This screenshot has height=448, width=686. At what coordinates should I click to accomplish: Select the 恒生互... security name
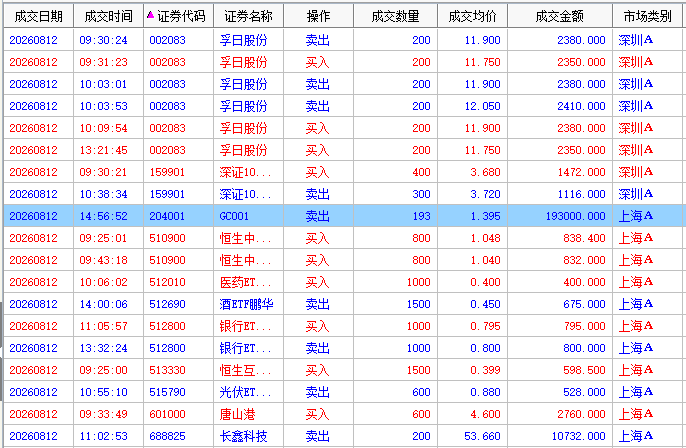click(x=245, y=370)
